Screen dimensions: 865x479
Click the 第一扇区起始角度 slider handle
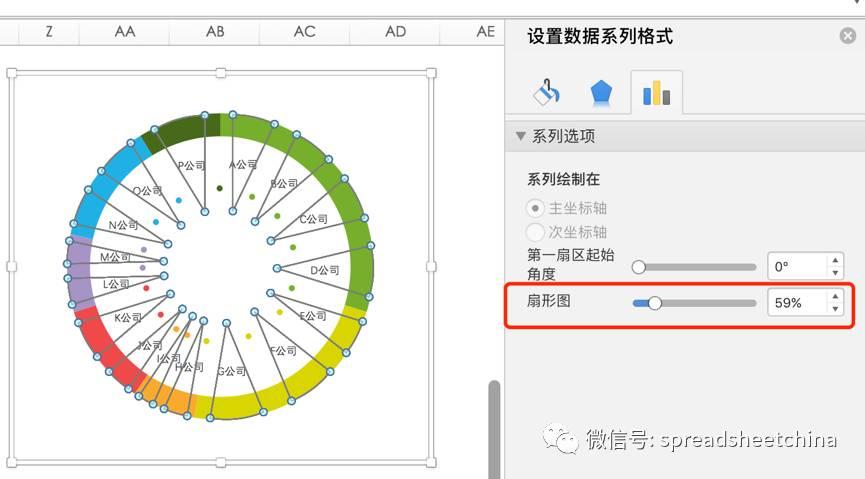[x=639, y=267]
